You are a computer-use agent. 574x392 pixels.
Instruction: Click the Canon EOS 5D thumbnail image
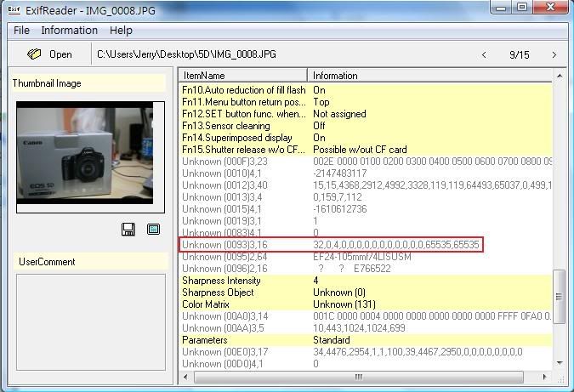(x=85, y=157)
